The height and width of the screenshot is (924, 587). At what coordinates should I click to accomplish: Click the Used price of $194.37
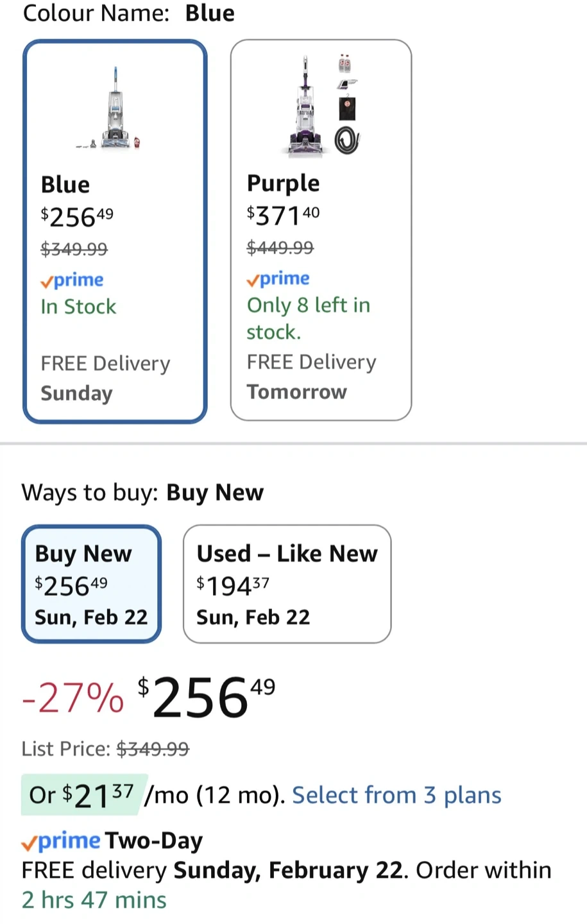click(x=233, y=585)
